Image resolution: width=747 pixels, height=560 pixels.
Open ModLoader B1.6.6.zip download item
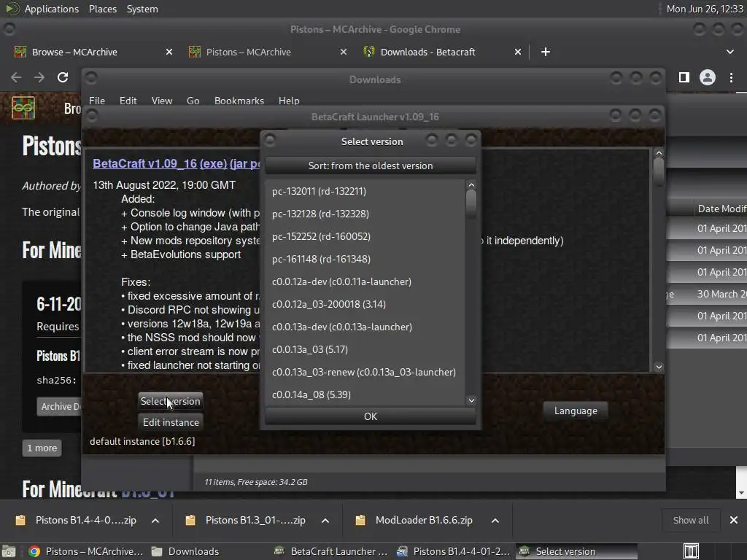[x=416, y=521]
